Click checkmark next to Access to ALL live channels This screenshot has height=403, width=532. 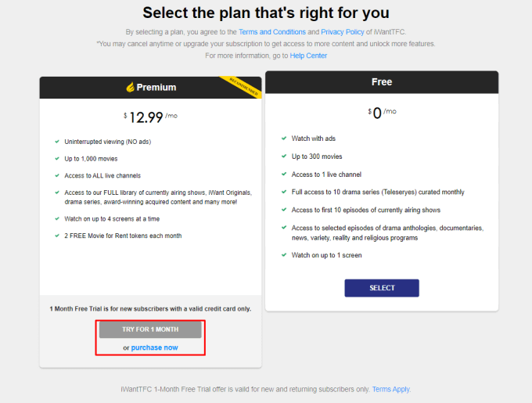57,175
